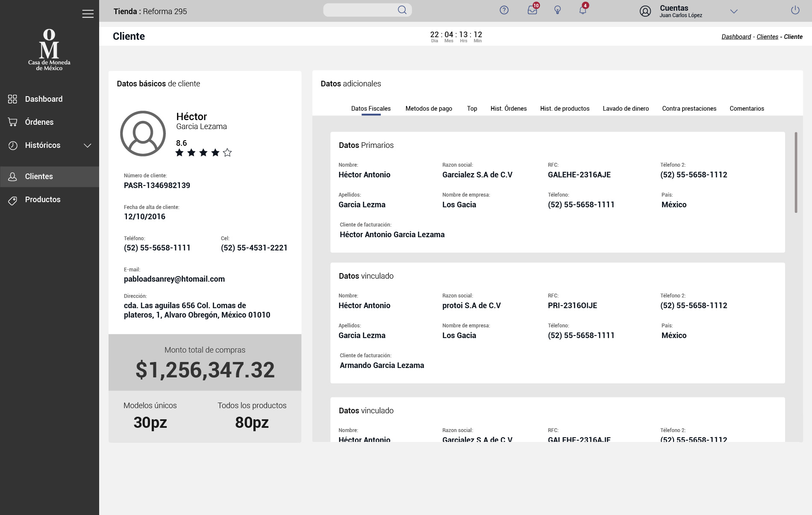Click Héctor's profile avatar picture
The width and height of the screenshot is (812, 515).
143,133
